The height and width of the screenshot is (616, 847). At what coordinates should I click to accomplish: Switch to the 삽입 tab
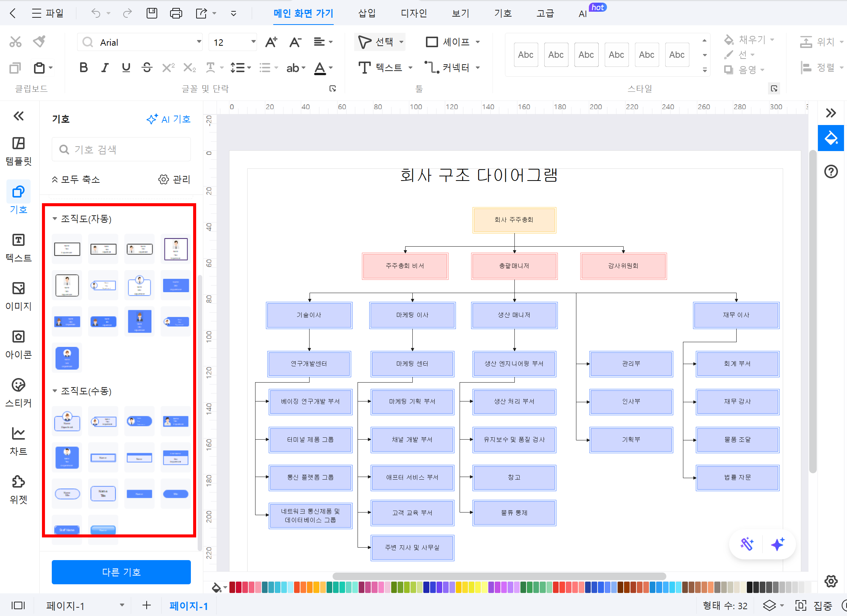point(367,14)
